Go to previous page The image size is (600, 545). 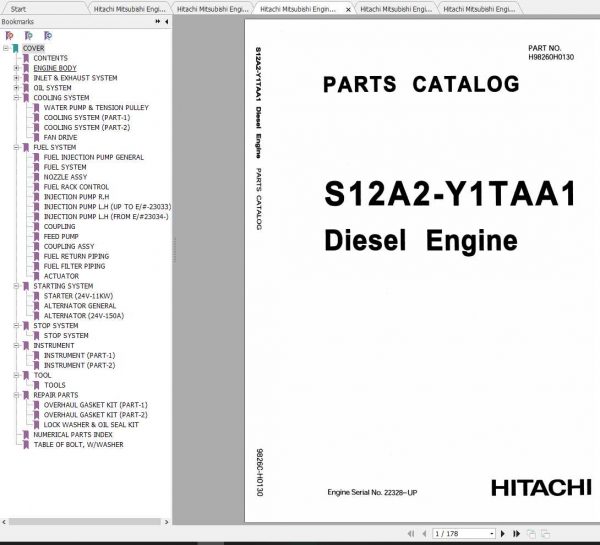point(424,534)
